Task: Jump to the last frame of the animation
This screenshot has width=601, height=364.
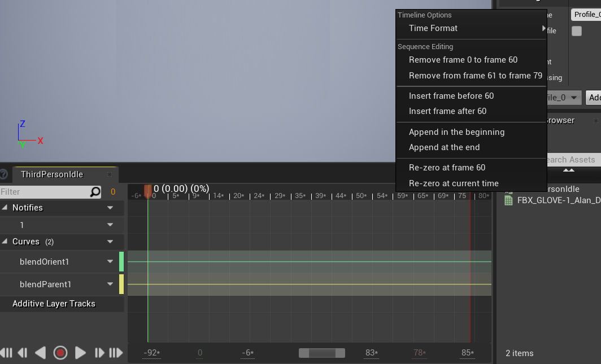Action: [116, 353]
